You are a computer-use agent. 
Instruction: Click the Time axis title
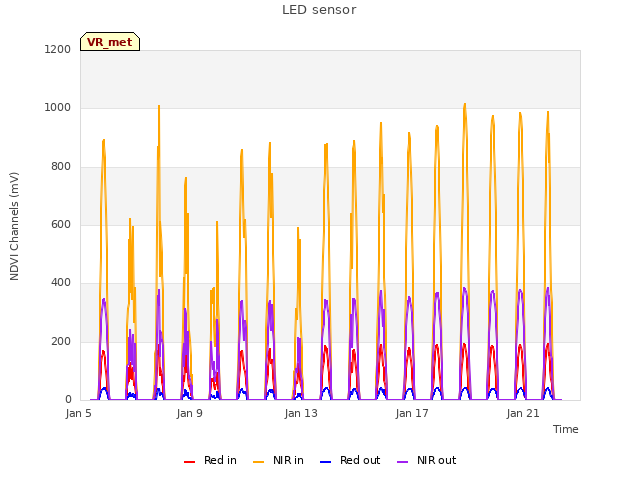click(x=566, y=429)
